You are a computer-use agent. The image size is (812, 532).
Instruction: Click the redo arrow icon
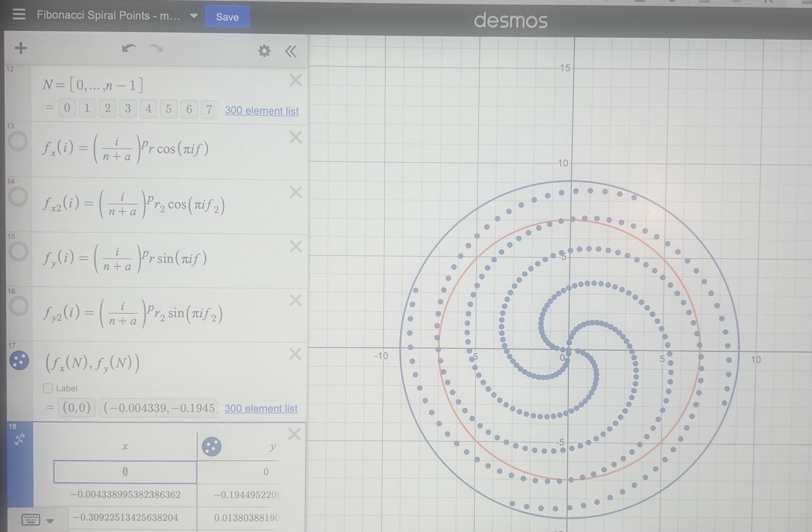point(156,49)
